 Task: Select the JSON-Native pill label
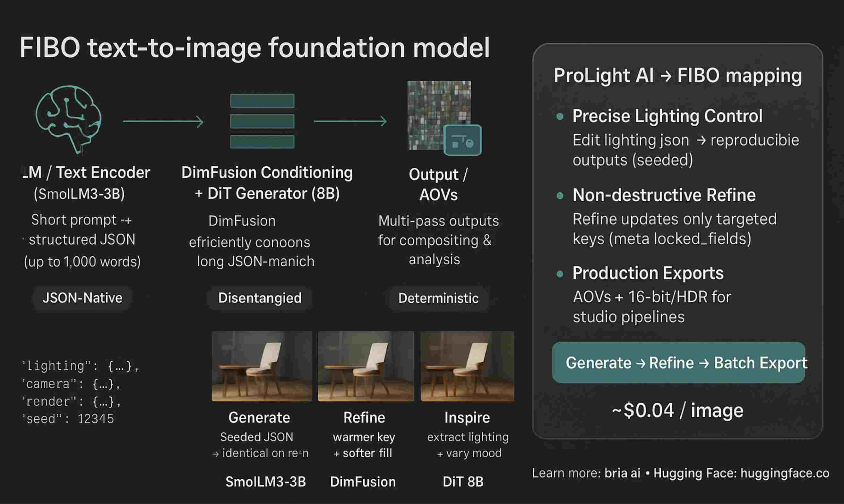[x=82, y=298]
